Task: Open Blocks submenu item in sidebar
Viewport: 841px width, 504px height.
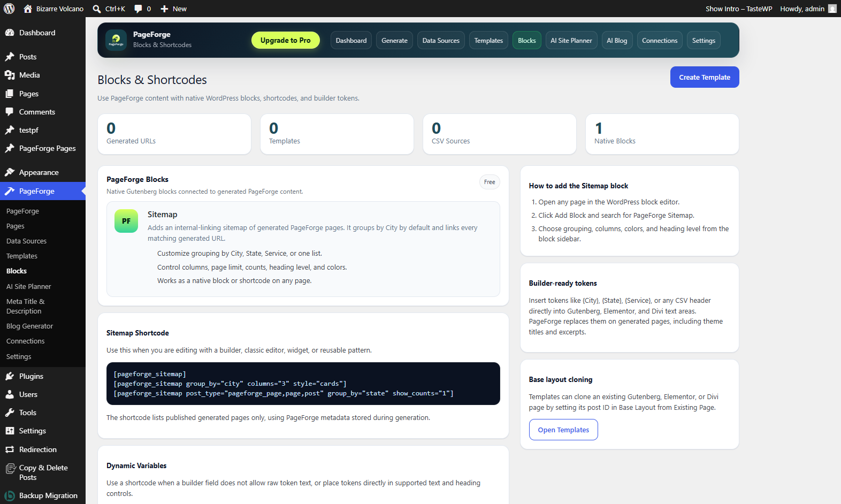Action: [x=17, y=271]
